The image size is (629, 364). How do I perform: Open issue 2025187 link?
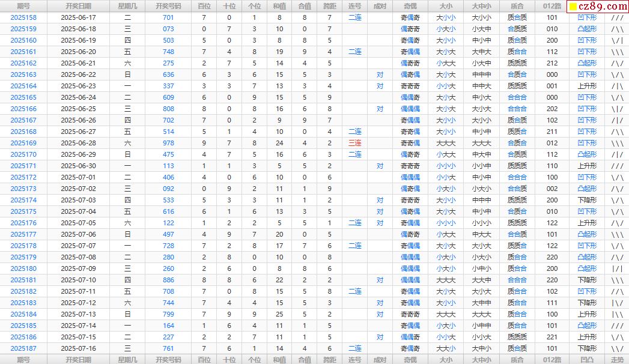tap(23, 349)
